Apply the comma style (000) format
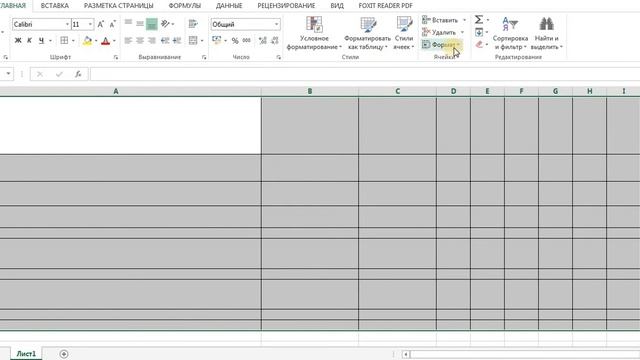The height and width of the screenshot is (360, 640). pos(247,40)
